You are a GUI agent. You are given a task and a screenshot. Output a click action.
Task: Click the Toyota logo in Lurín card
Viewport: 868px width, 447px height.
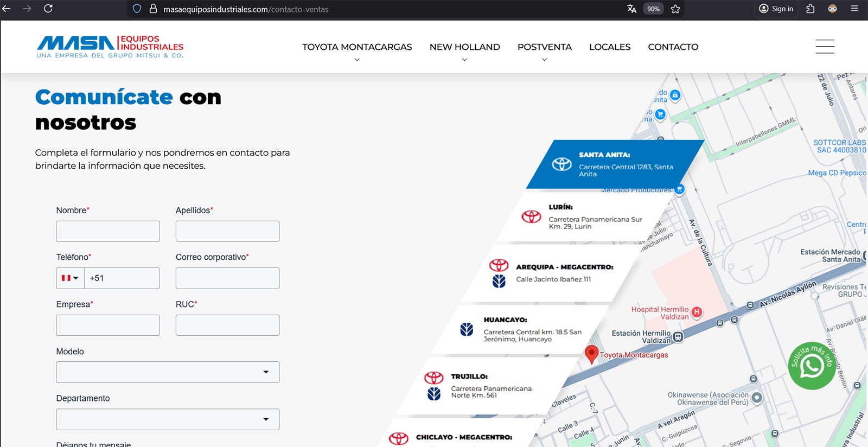[x=531, y=216]
